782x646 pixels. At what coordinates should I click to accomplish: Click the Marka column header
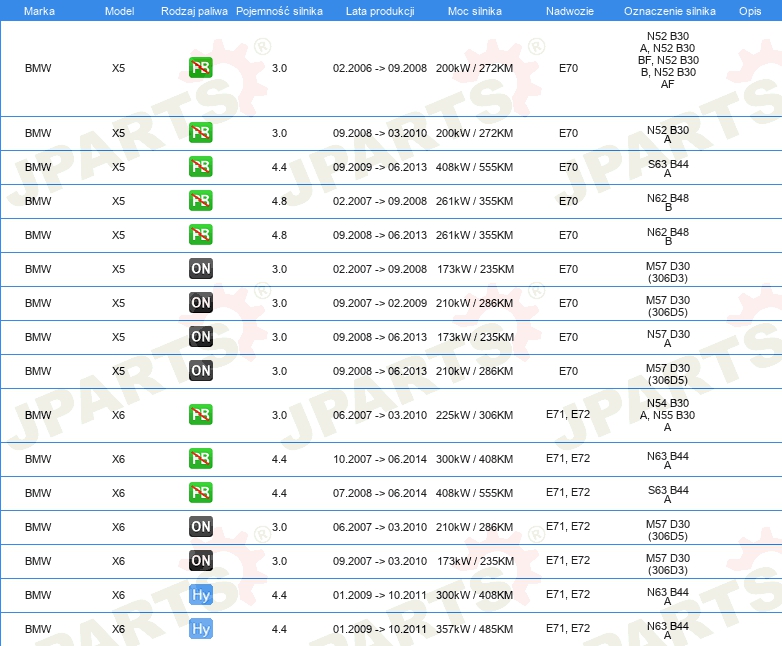39,10
